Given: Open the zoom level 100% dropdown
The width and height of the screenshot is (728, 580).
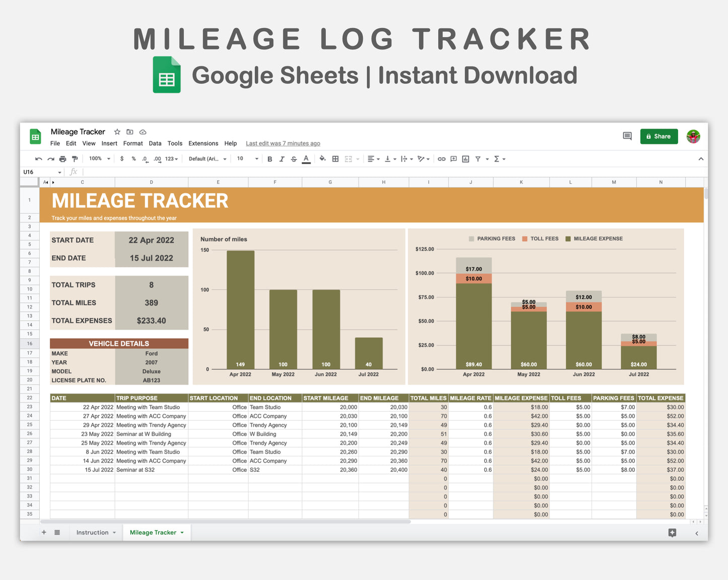Looking at the screenshot, I should pos(99,159).
